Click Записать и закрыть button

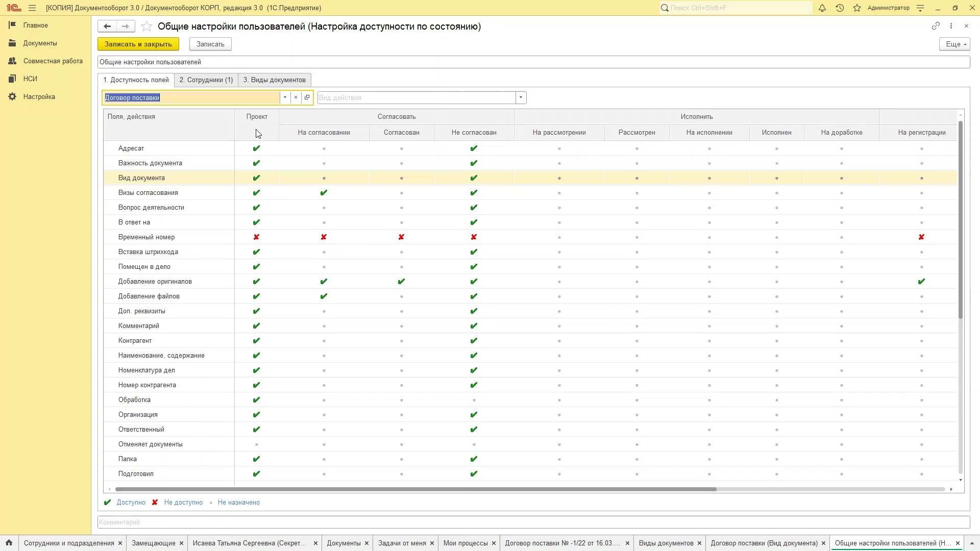[x=138, y=44]
